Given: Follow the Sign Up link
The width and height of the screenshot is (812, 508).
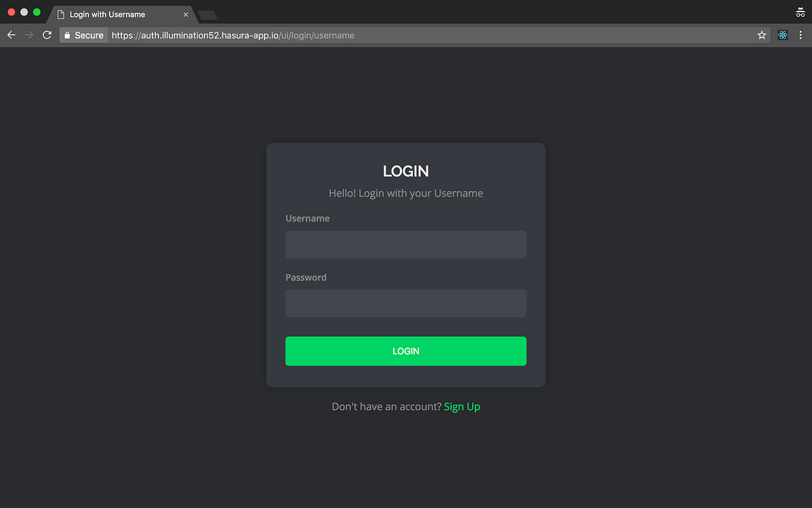Looking at the screenshot, I should pyautogui.click(x=462, y=406).
